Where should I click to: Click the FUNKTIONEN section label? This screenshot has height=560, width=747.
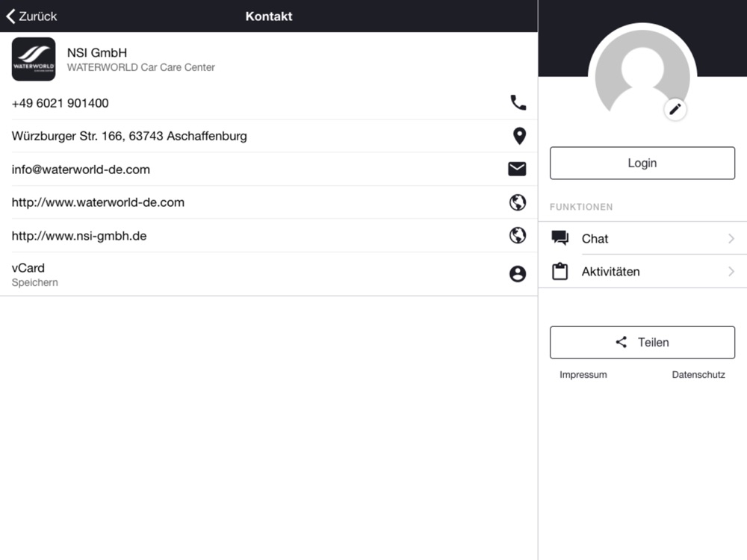(x=581, y=207)
